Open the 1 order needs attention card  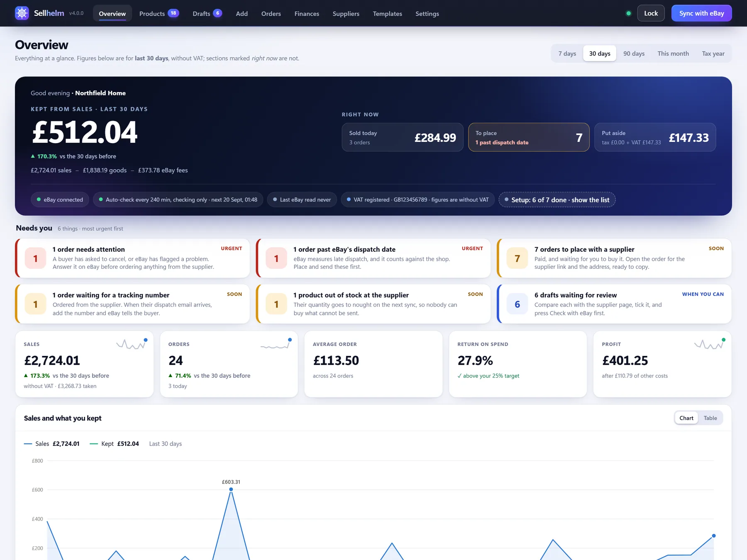pyautogui.click(x=132, y=258)
